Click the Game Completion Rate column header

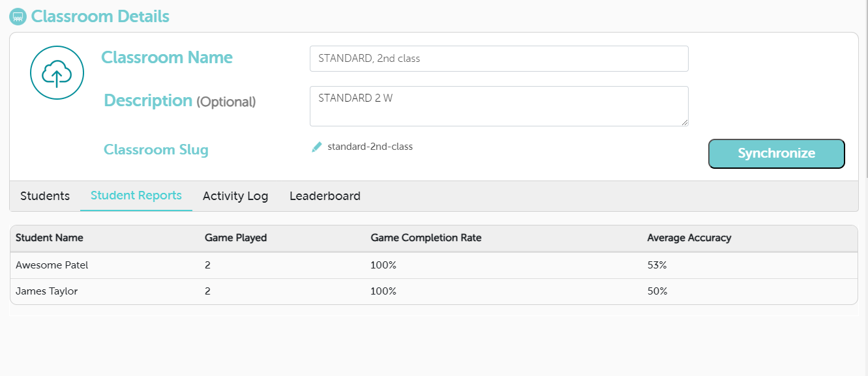tap(426, 238)
